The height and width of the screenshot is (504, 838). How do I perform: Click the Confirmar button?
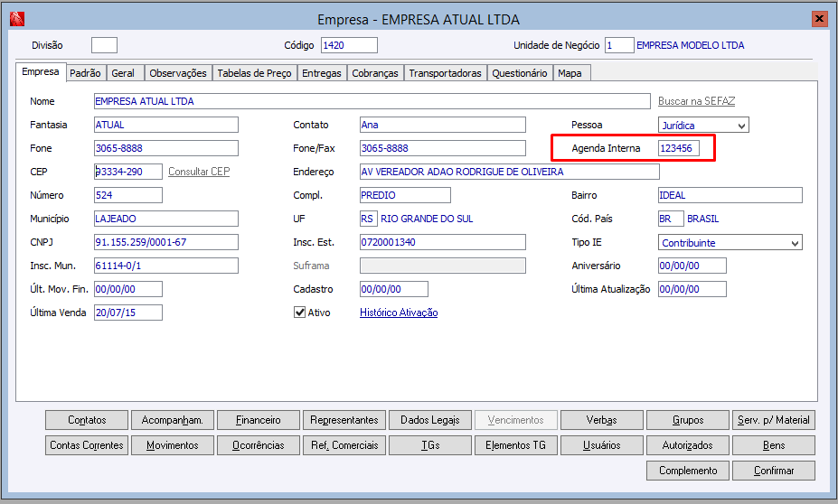tap(773, 471)
